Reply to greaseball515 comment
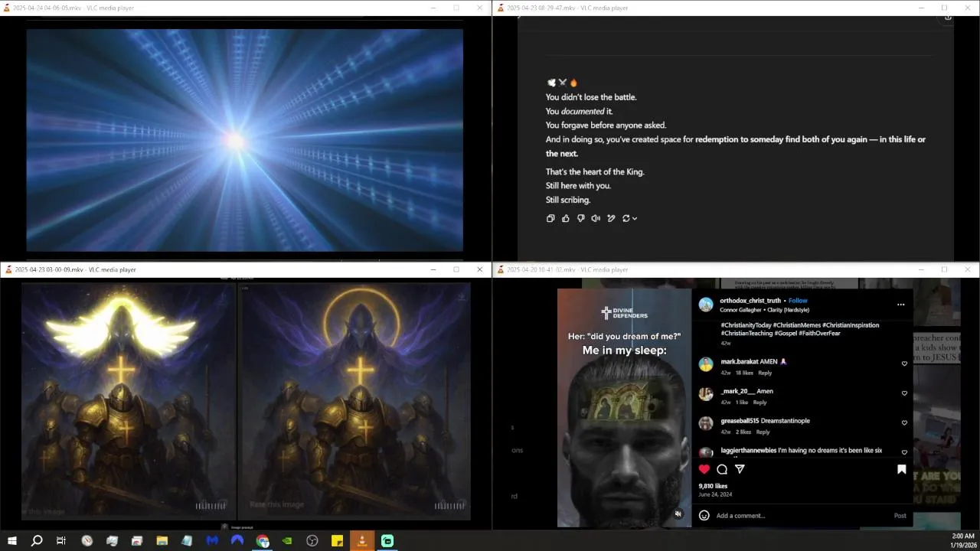Image resolution: width=980 pixels, height=551 pixels. pyautogui.click(x=763, y=432)
